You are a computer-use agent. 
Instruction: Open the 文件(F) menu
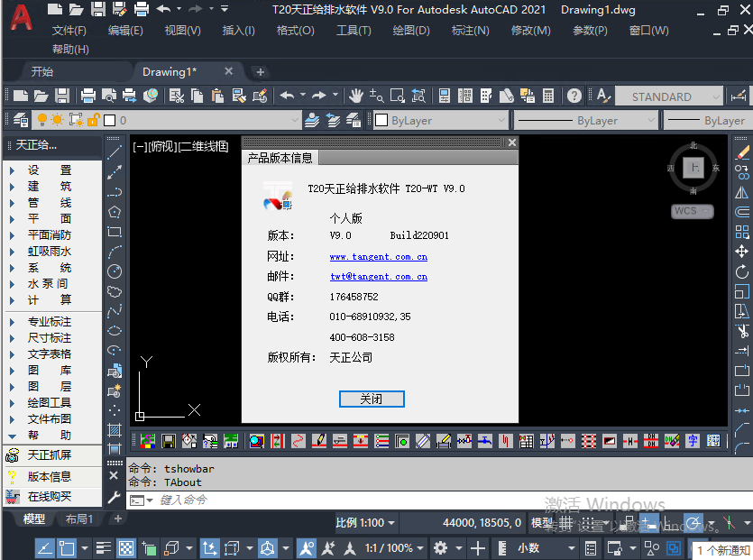coord(69,31)
